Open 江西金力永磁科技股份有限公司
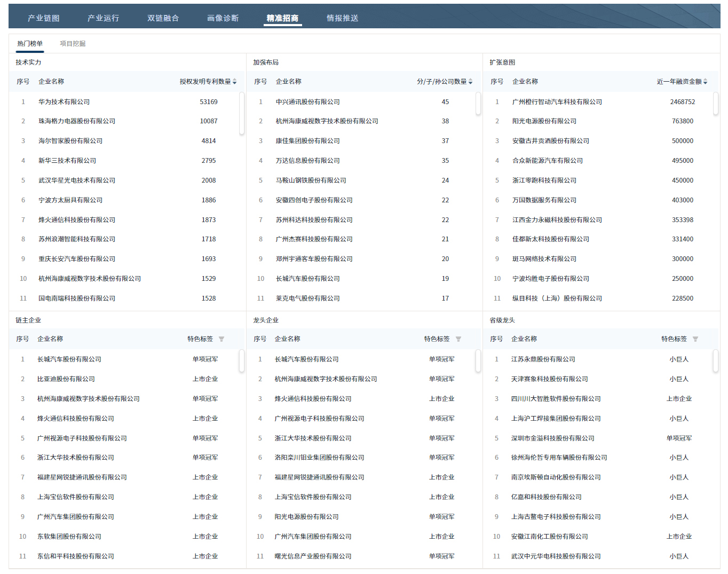Screen dimensions: 728x574 (557, 220)
